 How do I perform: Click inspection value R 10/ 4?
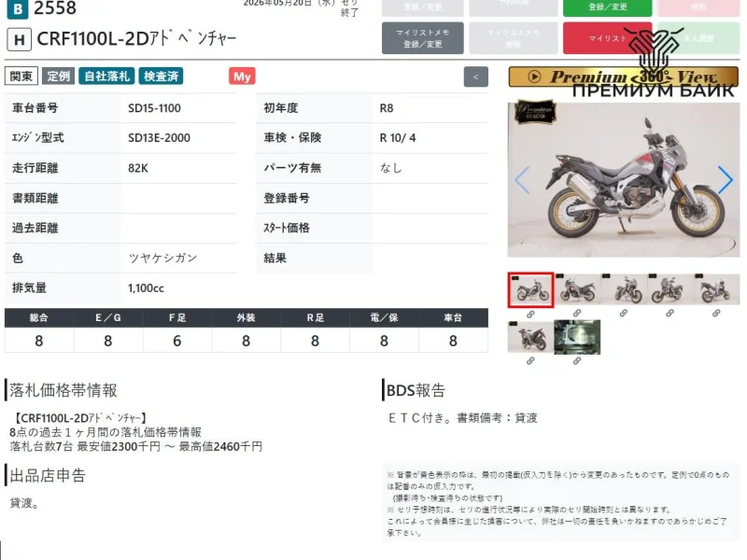[x=398, y=138]
